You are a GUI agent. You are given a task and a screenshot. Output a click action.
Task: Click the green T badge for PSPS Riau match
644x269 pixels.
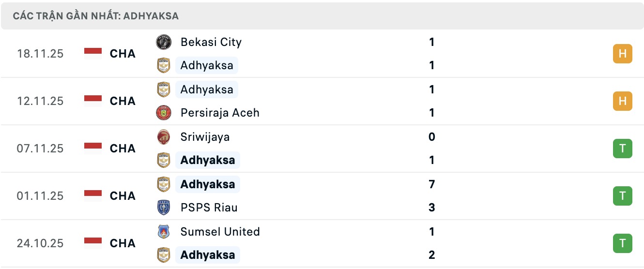click(x=622, y=196)
